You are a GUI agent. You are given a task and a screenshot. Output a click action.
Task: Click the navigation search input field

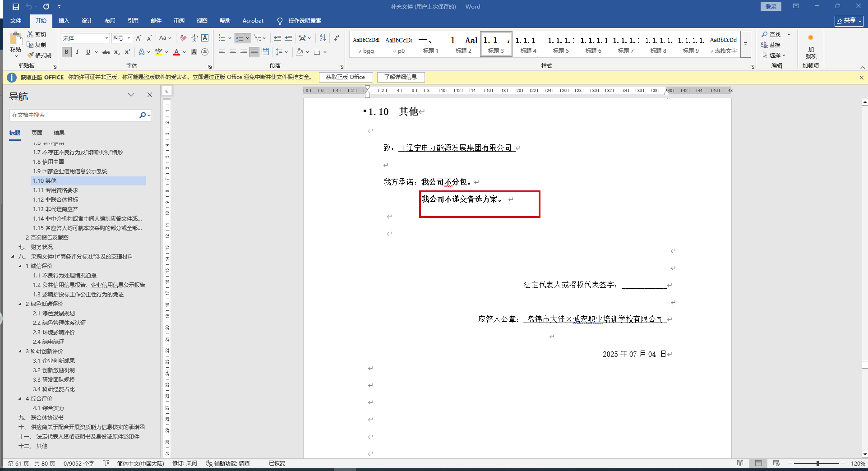74,115
